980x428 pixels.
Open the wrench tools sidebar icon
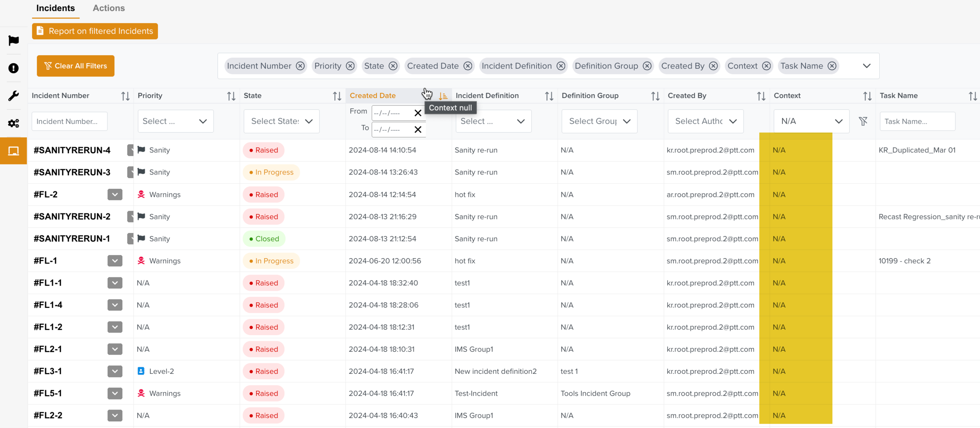(x=13, y=96)
